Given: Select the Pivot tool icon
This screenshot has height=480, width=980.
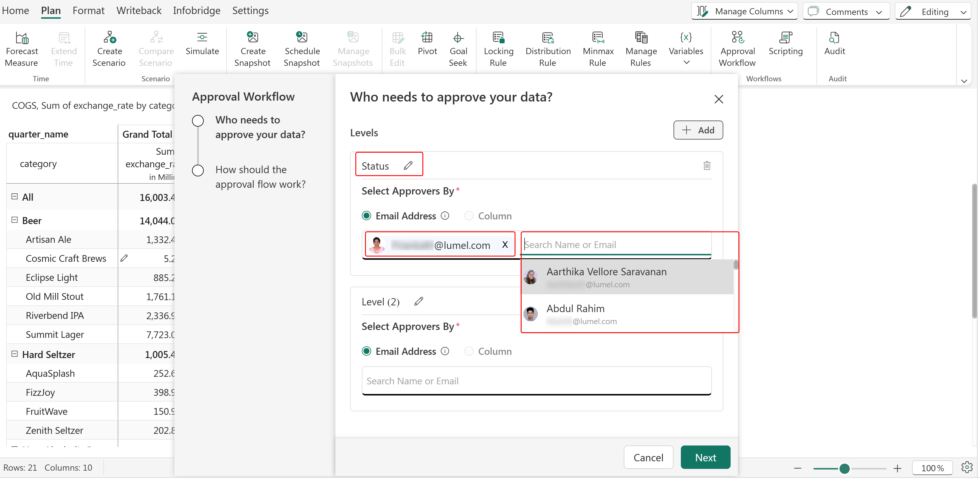Looking at the screenshot, I should pyautogui.click(x=427, y=38).
